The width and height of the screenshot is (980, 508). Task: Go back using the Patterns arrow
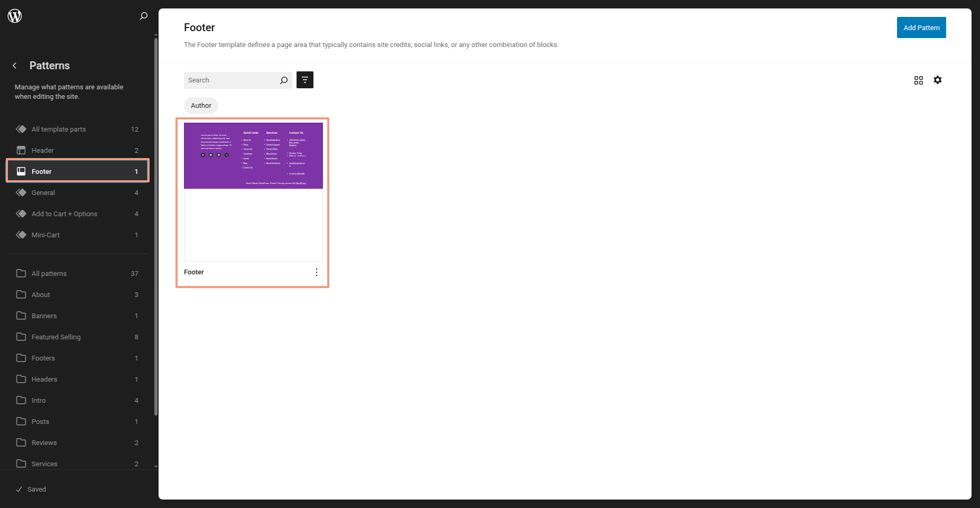pyautogui.click(x=15, y=66)
